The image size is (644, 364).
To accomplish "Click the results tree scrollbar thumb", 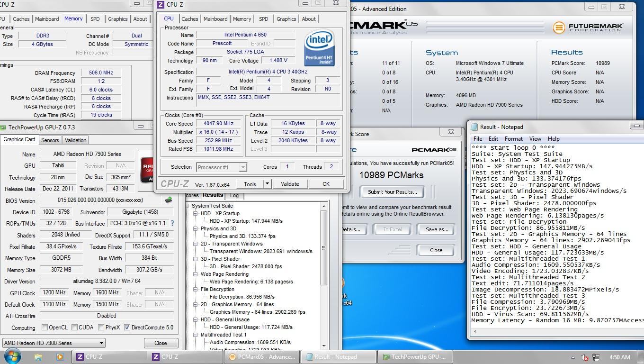I will (x=324, y=247).
